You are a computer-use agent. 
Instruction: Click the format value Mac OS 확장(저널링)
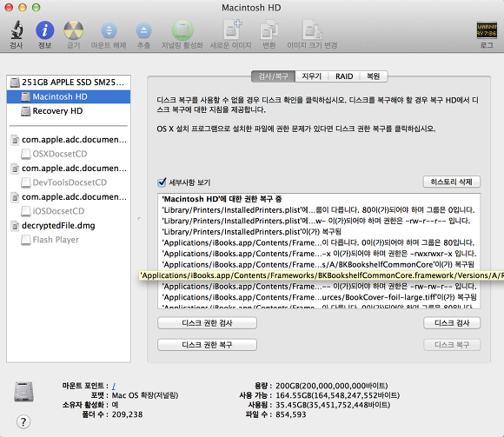145,395
